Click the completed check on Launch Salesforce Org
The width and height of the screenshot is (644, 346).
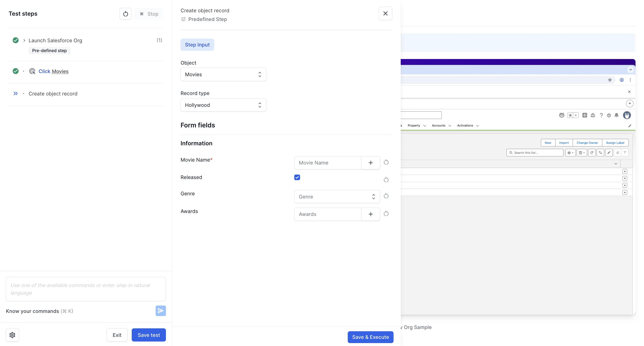tap(15, 40)
